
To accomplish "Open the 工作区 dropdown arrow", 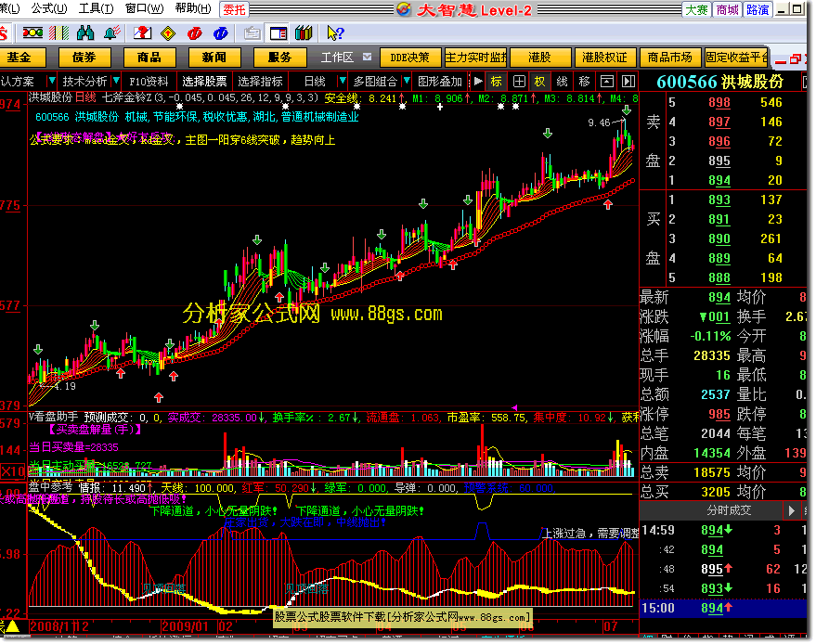I will pyautogui.click(x=368, y=57).
